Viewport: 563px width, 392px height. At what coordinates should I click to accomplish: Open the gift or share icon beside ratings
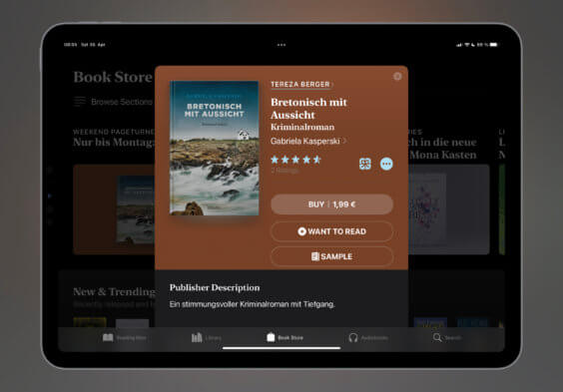click(x=365, y=164)
